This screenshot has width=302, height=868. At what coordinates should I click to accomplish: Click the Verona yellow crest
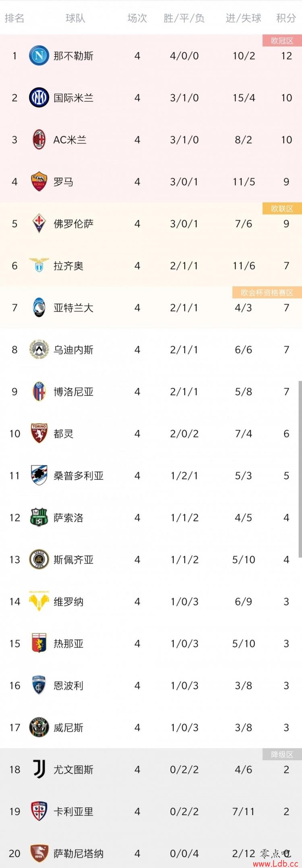[39, 601]
